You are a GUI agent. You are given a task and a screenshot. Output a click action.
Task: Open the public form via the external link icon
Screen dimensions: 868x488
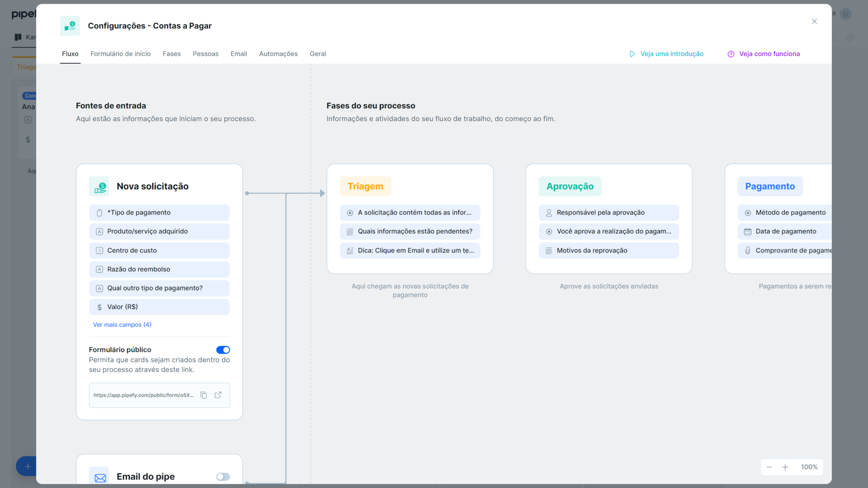click(x=218, y=395)
